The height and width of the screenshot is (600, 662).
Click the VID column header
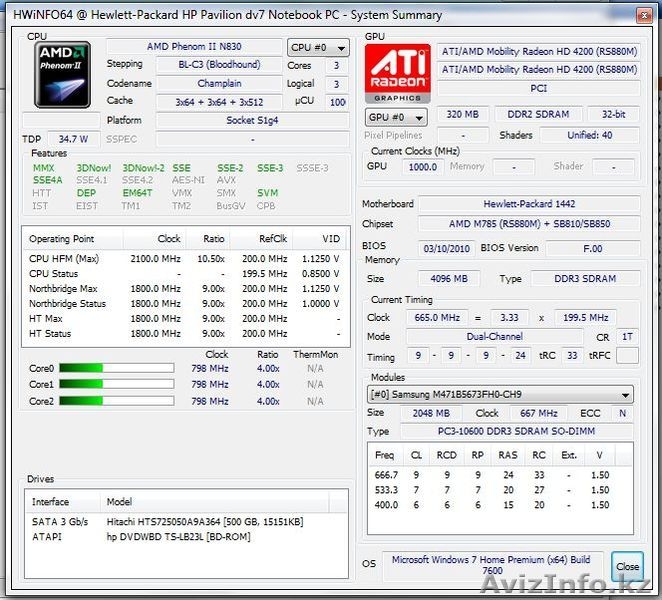pos(319,239)
